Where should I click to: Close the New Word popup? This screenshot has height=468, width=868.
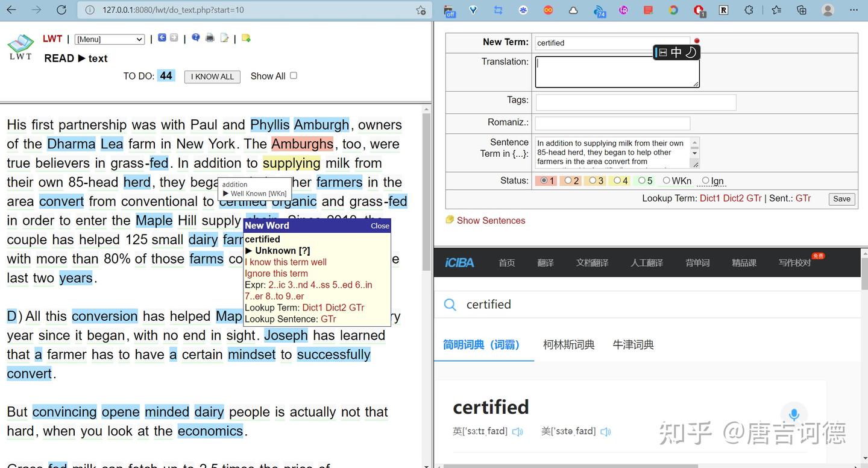click(380, 226)
